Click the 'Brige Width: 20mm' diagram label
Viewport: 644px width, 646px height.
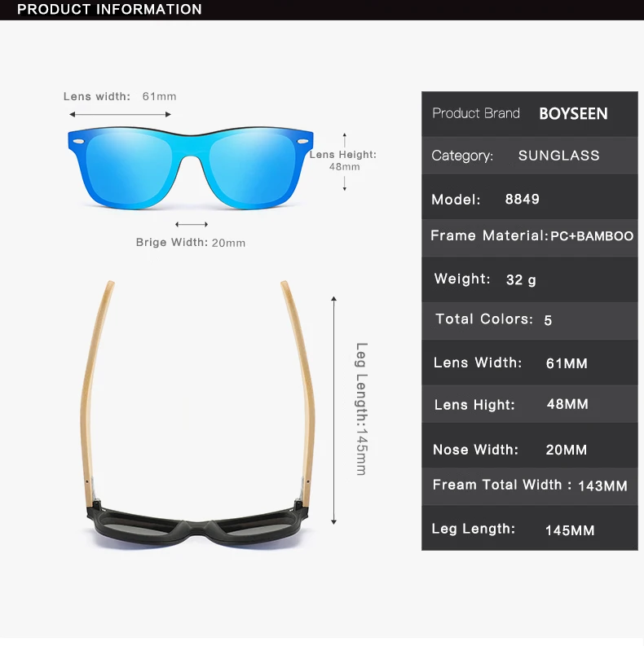[191, 242]
